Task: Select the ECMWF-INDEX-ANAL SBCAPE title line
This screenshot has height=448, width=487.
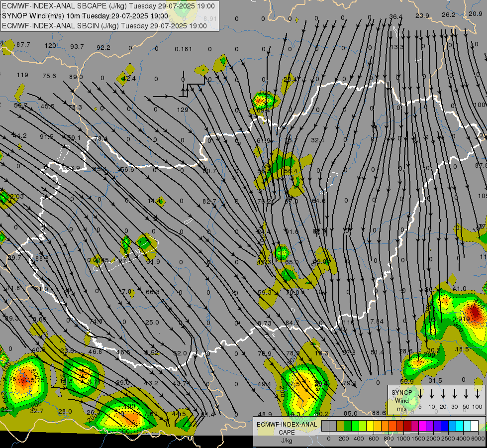Action: (x=108, y=6)
